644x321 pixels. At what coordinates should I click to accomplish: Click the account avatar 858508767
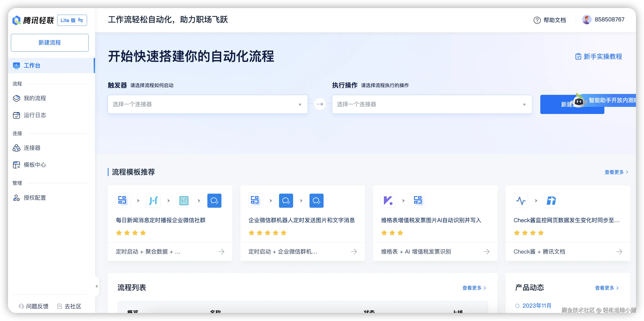[587, 19]
